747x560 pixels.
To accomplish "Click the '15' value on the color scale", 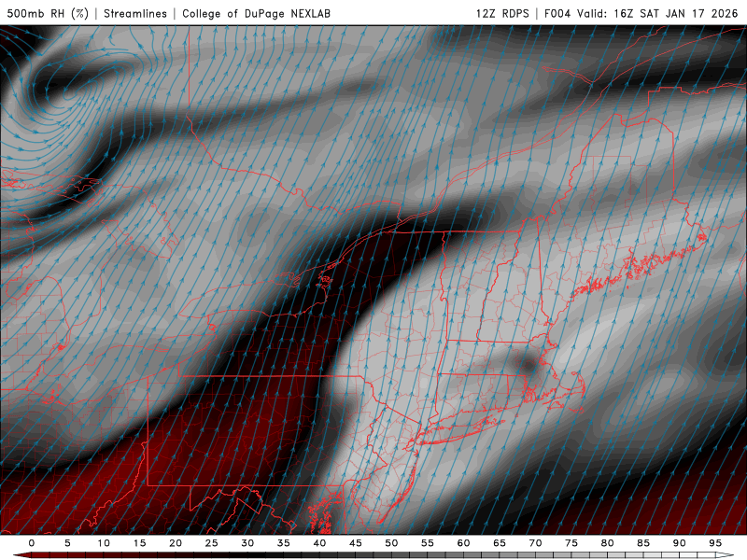I will pyautogui.click(x=139, y=543).
